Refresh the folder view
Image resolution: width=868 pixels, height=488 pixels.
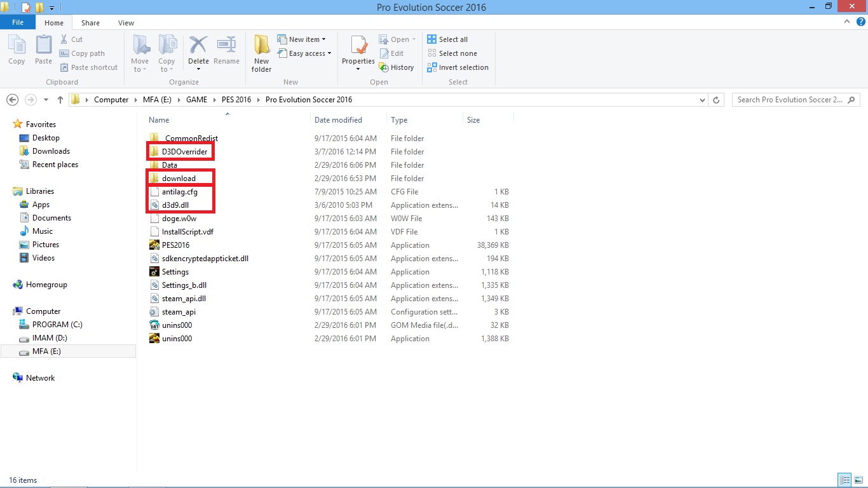click(x=716, y=100)
